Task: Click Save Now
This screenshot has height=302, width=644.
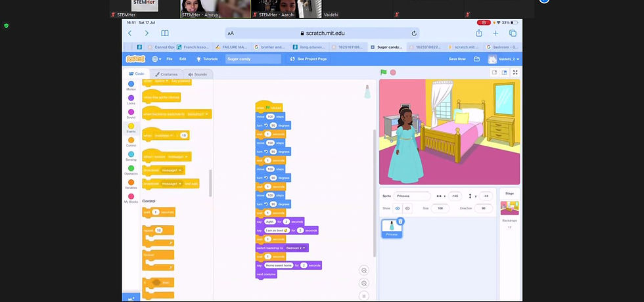Action: point(457,59)
